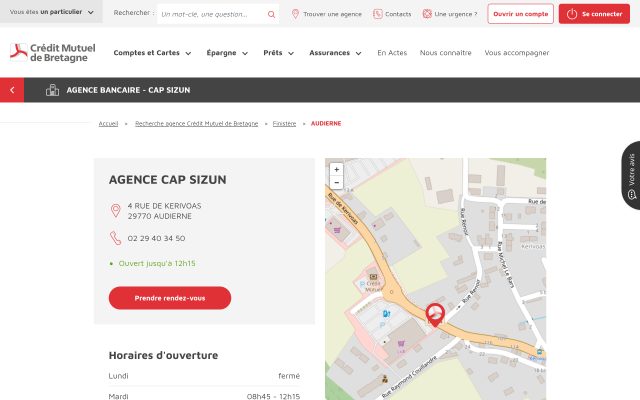Click the supermarket cart icon on the map
Image resolution: width=640 pixels, height=400 pixels.
[401, 344]
